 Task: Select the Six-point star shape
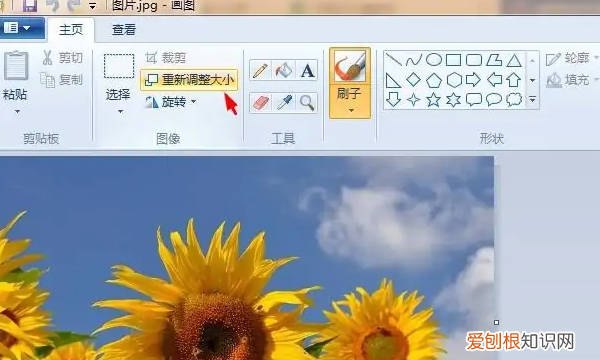pyautogui.click(x=454, y=100)
